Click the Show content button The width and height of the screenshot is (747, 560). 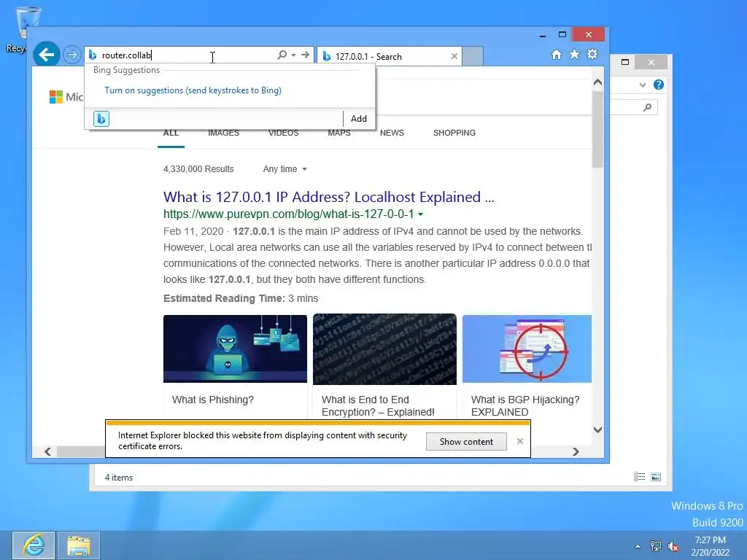[x=466, y=442]
